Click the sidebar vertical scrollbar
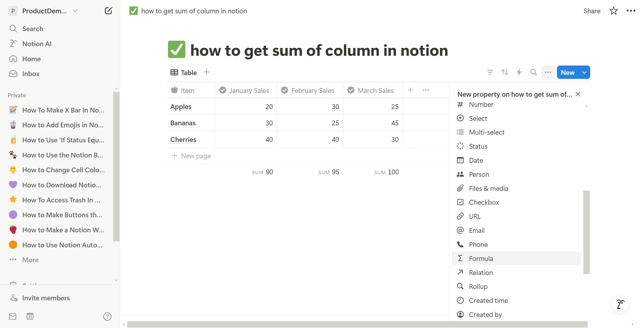 (116, 166)
